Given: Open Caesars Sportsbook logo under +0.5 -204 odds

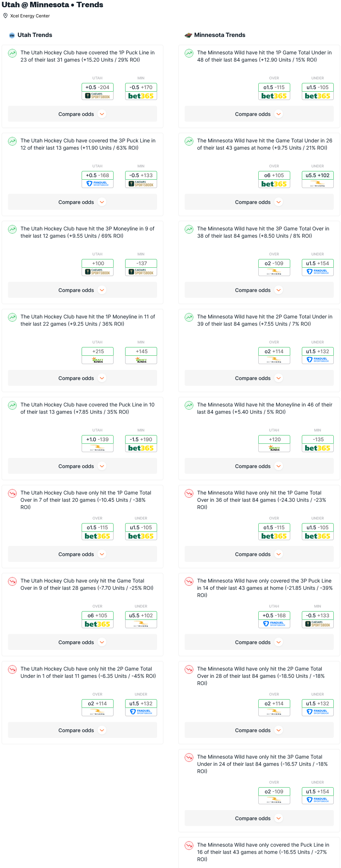Looking at the screenshot, I should point(98,96).
